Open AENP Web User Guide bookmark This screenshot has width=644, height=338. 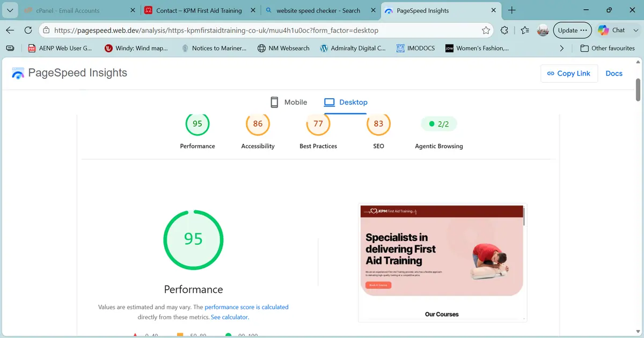[x=60, y=48]
